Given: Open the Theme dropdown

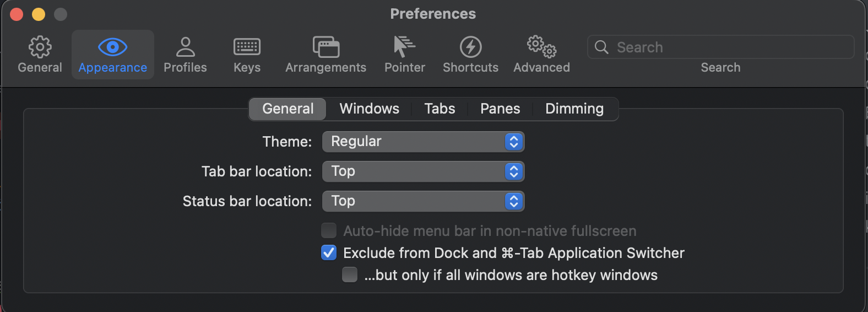Looking at the screenshot, I should pyautogui.click(x=423, y=142).
